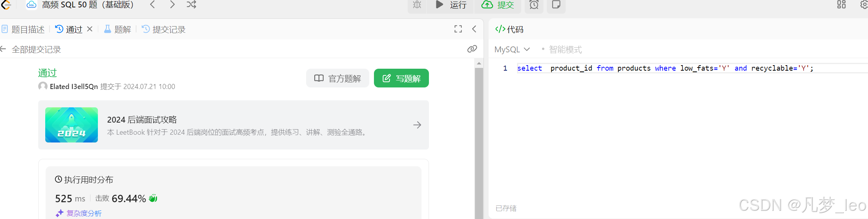
Task: Submit the solution with 提交 button
Action: pos(498,5)
